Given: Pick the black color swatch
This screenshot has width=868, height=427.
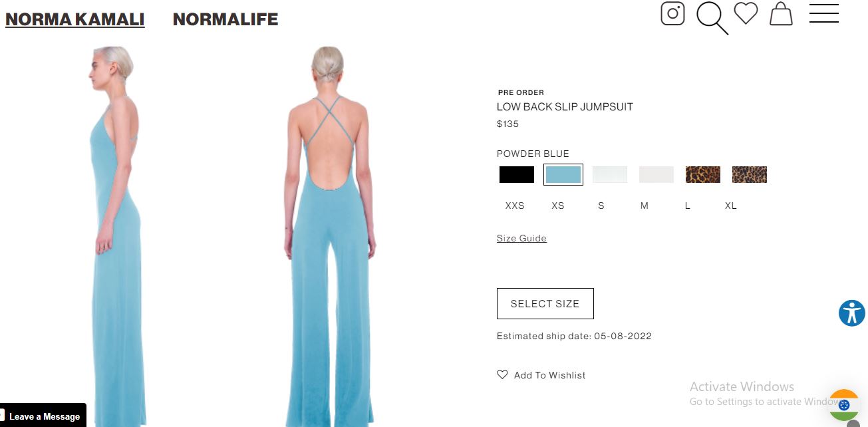Looking at the screenshot, I should [x=517, y=174].
